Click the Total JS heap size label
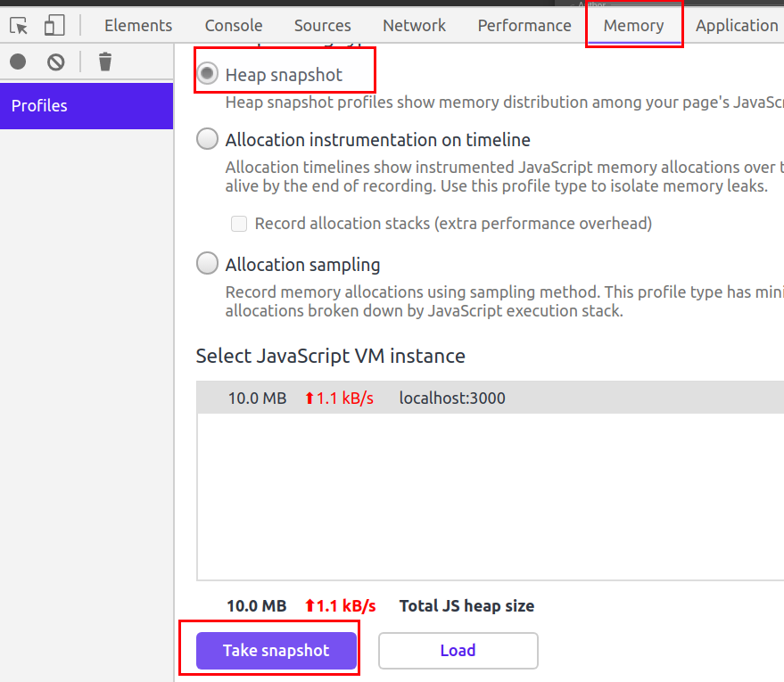This screenshot has height=682, width=784. click(x=466, y=606)
